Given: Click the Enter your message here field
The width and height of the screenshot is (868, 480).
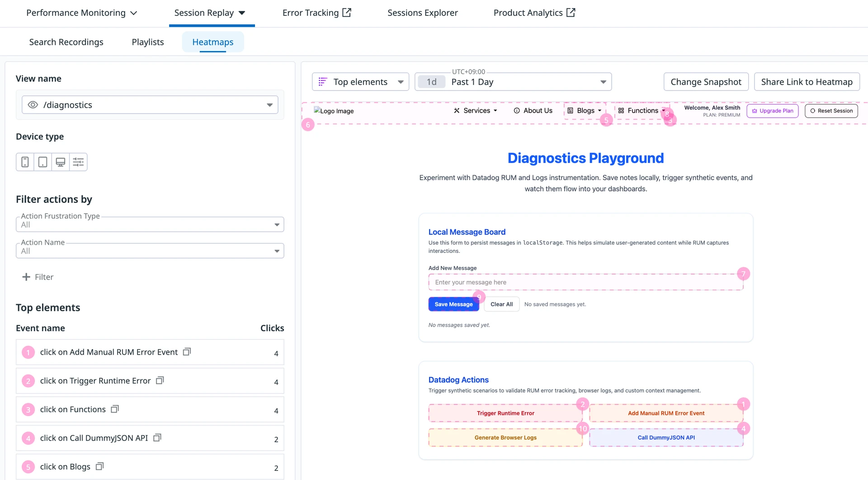Looking at the screenshot, I should tap(585, 282).
